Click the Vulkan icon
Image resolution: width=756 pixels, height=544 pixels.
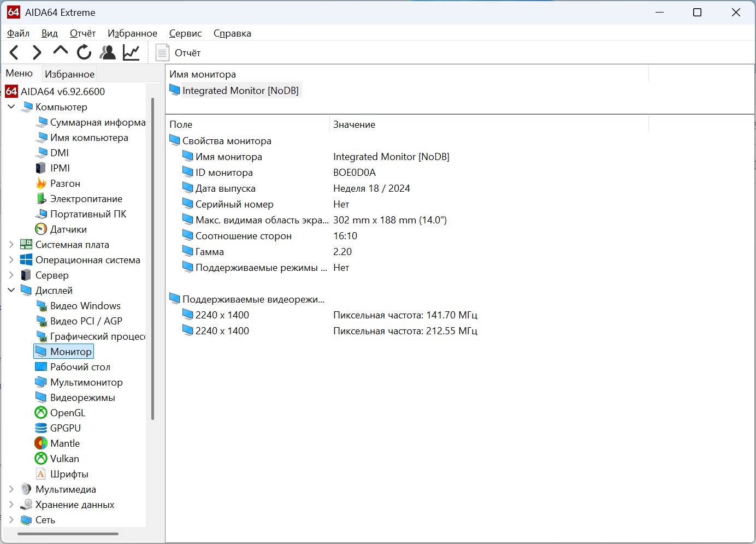(x=41, y=458)
